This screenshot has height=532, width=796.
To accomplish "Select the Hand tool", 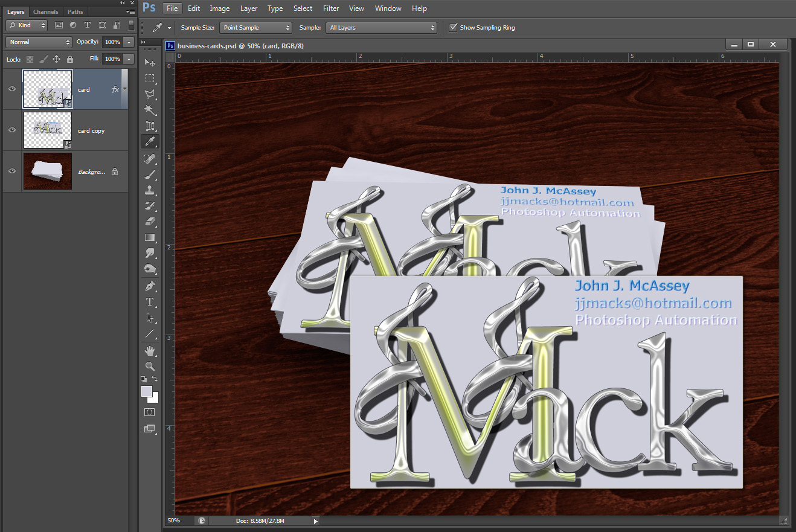I will coord(150,350).
